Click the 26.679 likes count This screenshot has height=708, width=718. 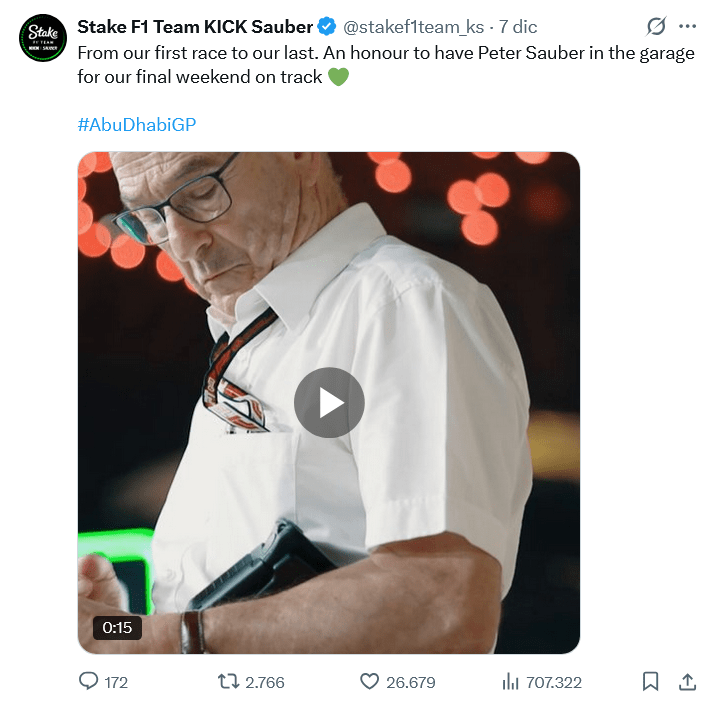pyautogui.click(x=411, y=682)
